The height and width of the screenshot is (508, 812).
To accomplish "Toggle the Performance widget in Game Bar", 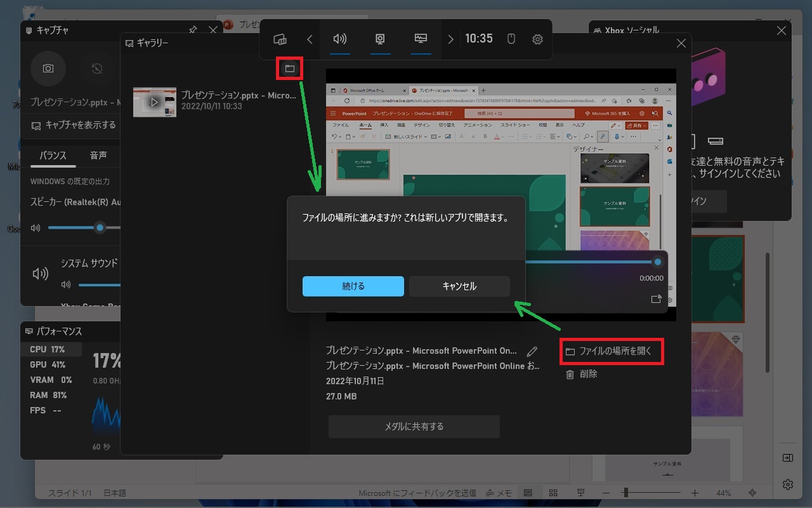I will tap(421, 39).
